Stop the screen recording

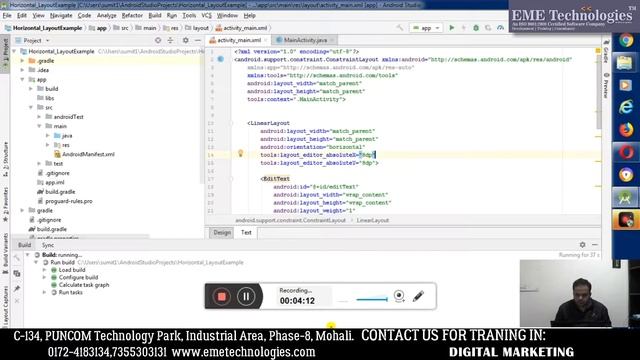(x=222, y=296)
